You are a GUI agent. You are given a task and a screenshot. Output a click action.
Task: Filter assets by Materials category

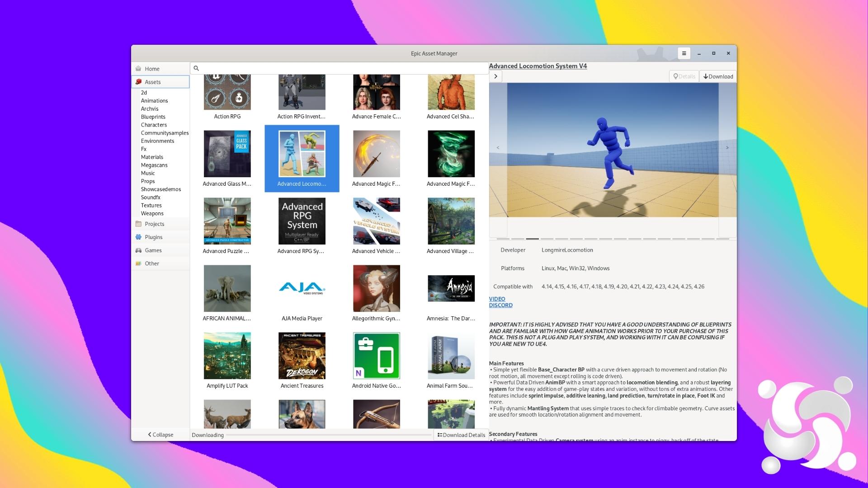pos(152,157)
